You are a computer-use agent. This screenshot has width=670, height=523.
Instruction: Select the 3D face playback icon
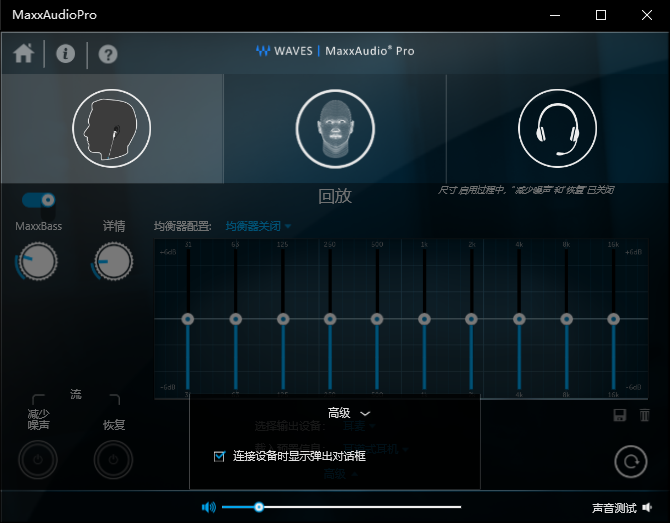335,128
